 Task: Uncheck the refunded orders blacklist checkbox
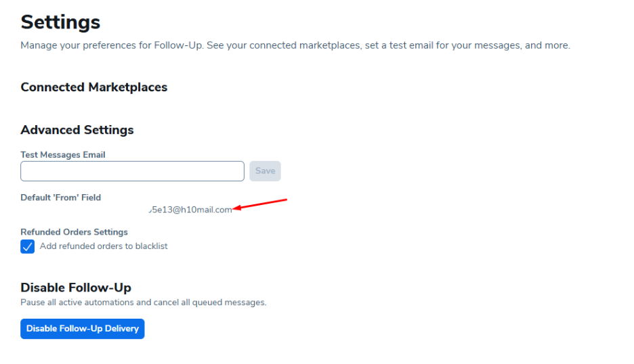[27, 246]
